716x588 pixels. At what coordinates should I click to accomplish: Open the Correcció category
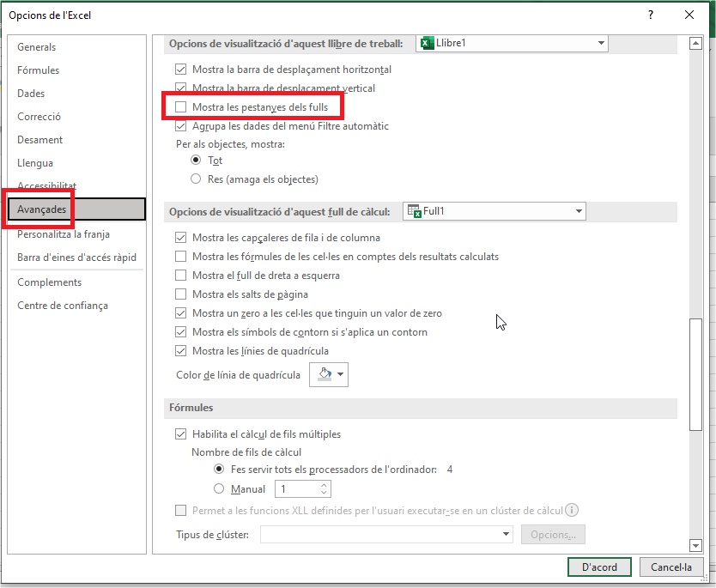(39, 117)
